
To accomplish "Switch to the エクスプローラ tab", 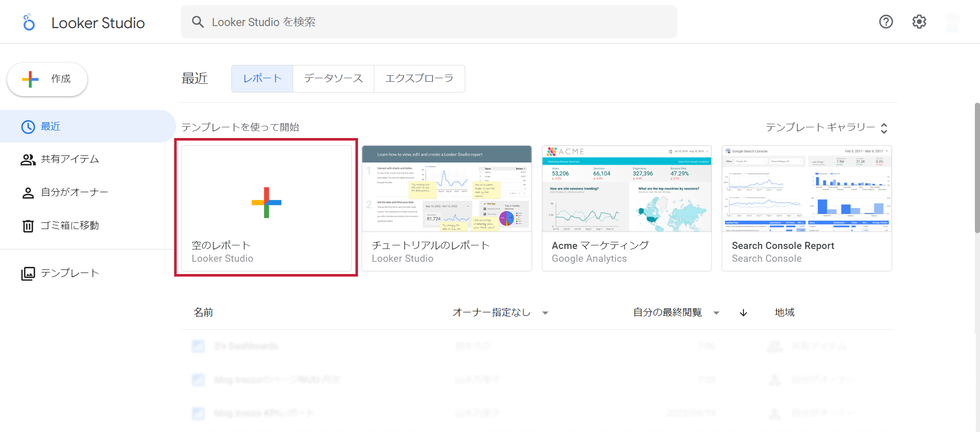I will [x=419, y=79].
